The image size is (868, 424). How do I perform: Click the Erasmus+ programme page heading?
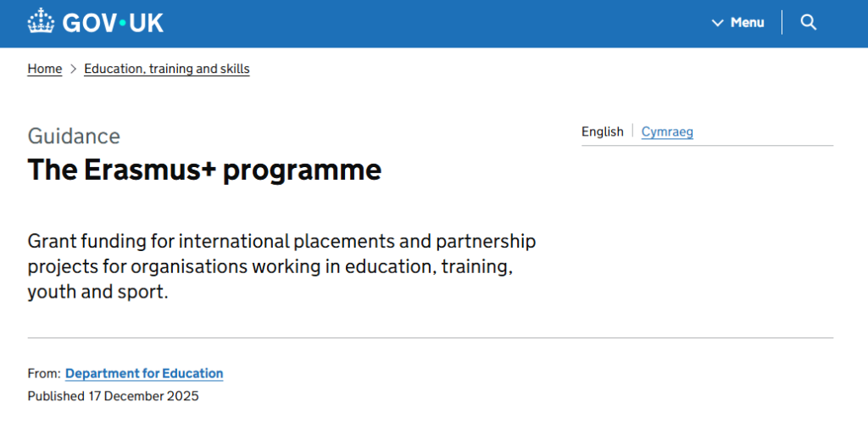tap(204, 170)
